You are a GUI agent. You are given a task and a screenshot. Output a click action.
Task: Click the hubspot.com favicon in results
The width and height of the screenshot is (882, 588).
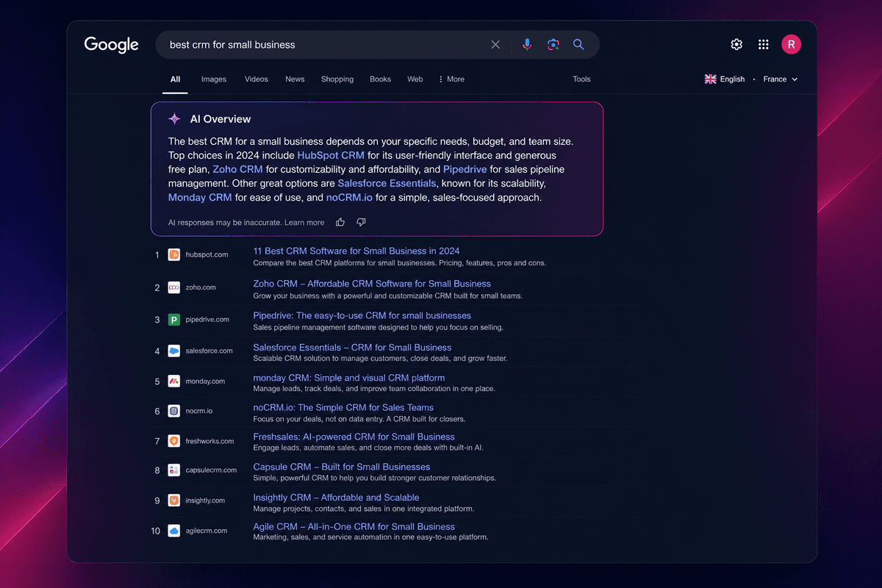[173, 254]
